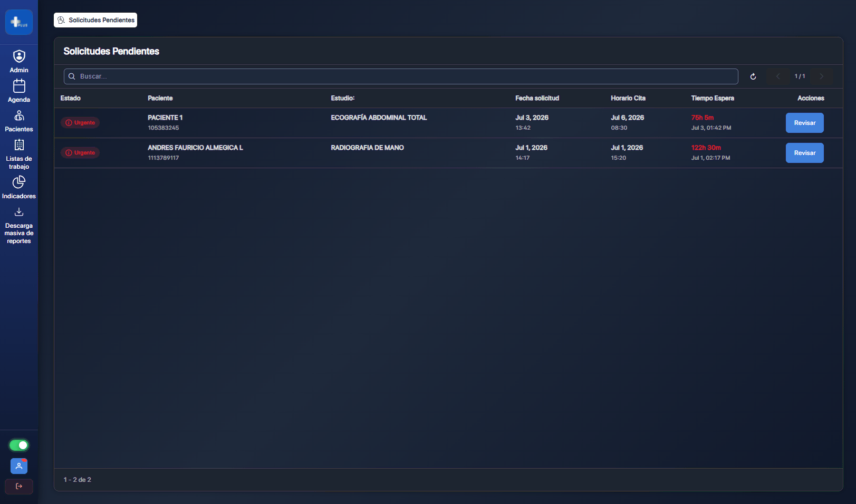Click Revisar for ANDRES FAURICIO ALMEGICA L
The image size is (856, 504).
[x=804, y=153]
